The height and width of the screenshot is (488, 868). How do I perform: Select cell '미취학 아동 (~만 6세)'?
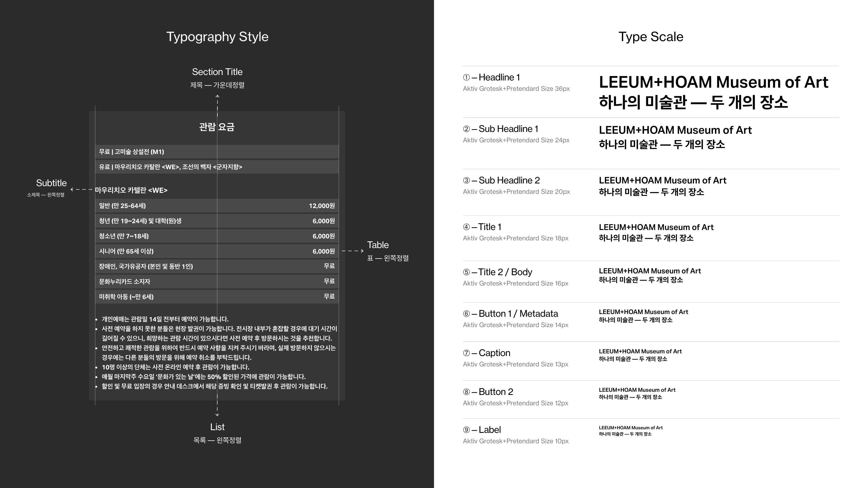pyautogui.click(x=126, y=297)
